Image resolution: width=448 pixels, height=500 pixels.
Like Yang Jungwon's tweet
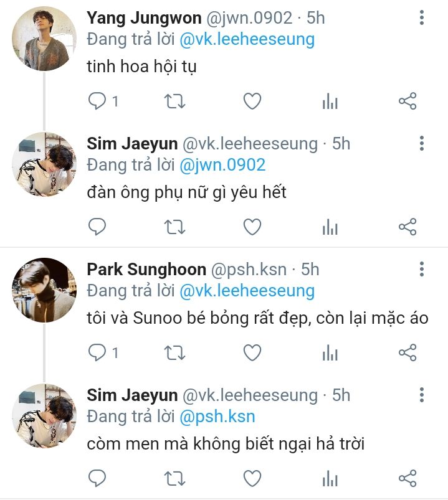252,101
